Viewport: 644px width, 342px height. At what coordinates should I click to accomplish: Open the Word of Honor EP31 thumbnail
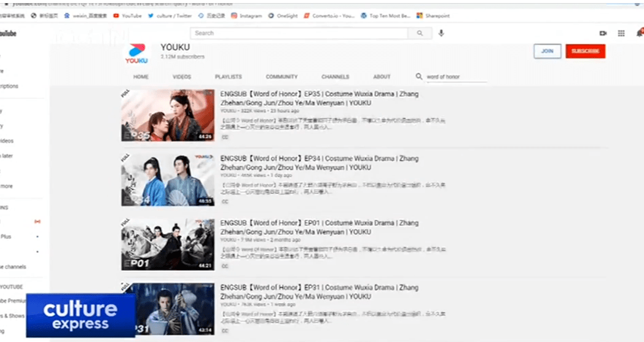[x=168, y=309]
